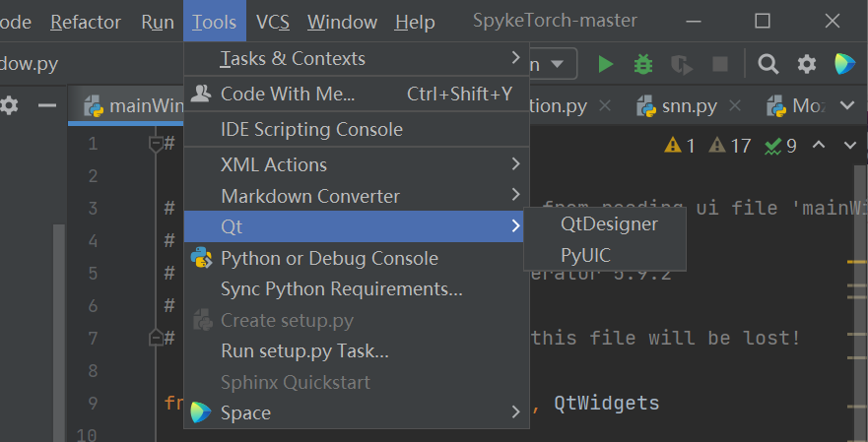
Task: Open Search Everywhere magnifier icon
Action: tap(768, 64)
